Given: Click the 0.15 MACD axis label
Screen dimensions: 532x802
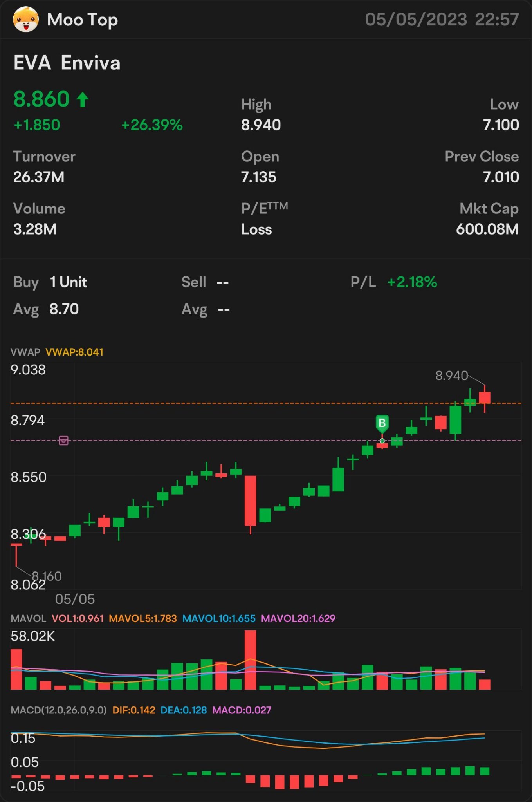Looking at the screenshot, I should (23, 738).
